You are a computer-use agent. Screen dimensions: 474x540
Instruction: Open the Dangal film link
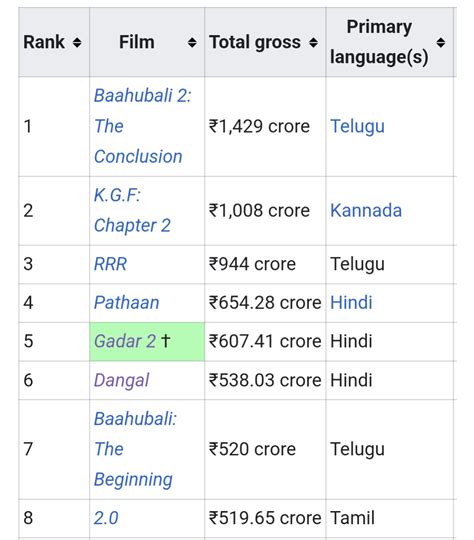122,380
